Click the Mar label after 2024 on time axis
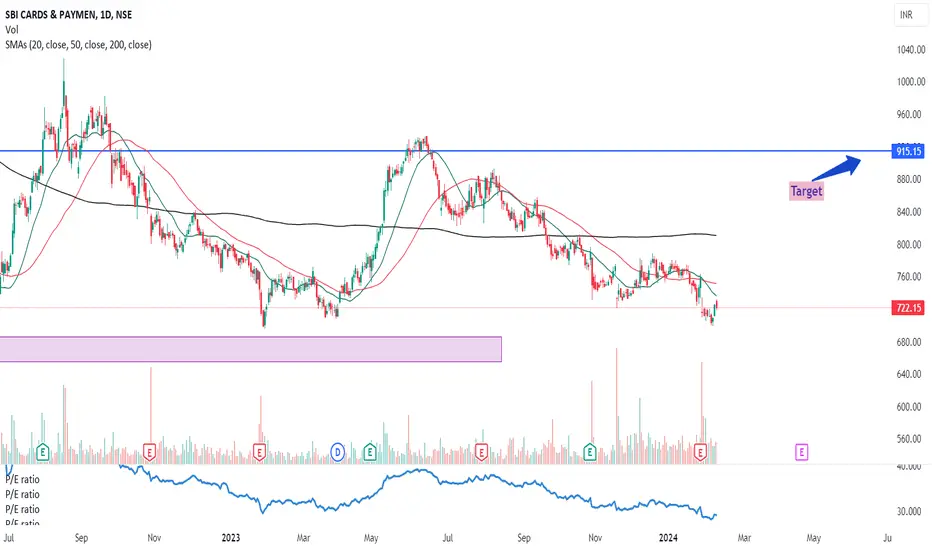 click(x=744, y=538)
